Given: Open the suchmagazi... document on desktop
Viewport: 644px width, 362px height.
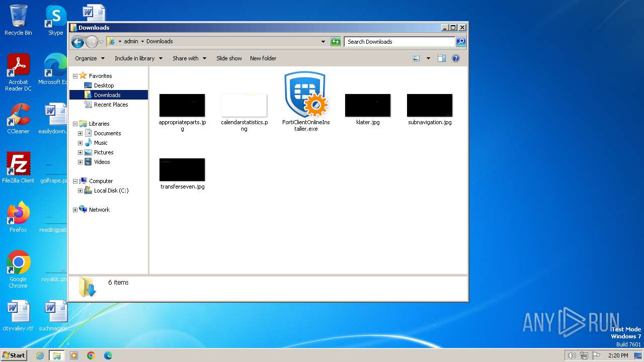Looking at the screenshot, I should click(x=55, y=316).
